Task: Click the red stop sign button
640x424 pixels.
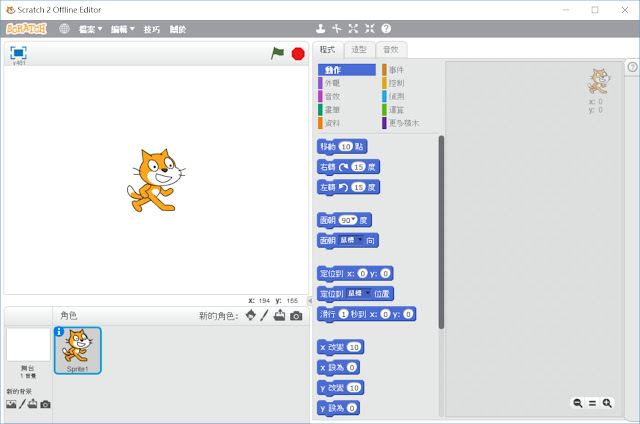Action: [298, 53]
